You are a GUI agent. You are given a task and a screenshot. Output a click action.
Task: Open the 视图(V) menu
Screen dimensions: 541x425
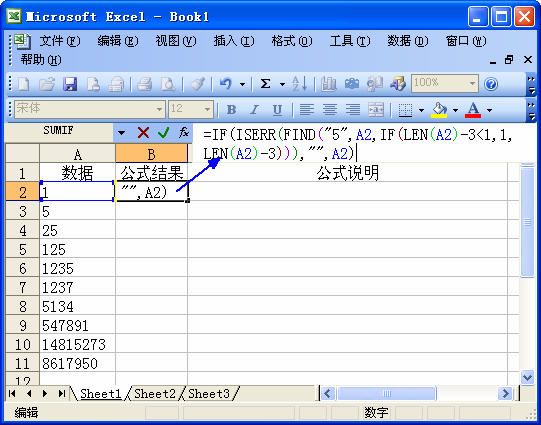[x=176, y=41]
